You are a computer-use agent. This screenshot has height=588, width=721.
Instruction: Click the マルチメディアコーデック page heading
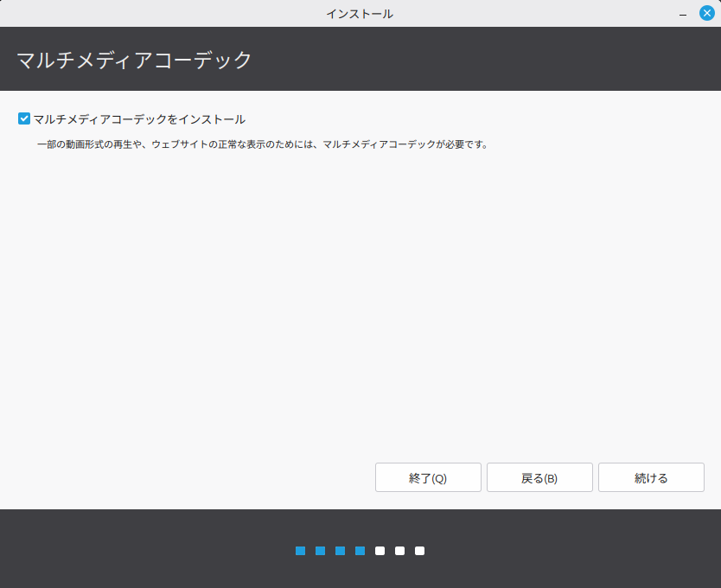pos(134,60)
